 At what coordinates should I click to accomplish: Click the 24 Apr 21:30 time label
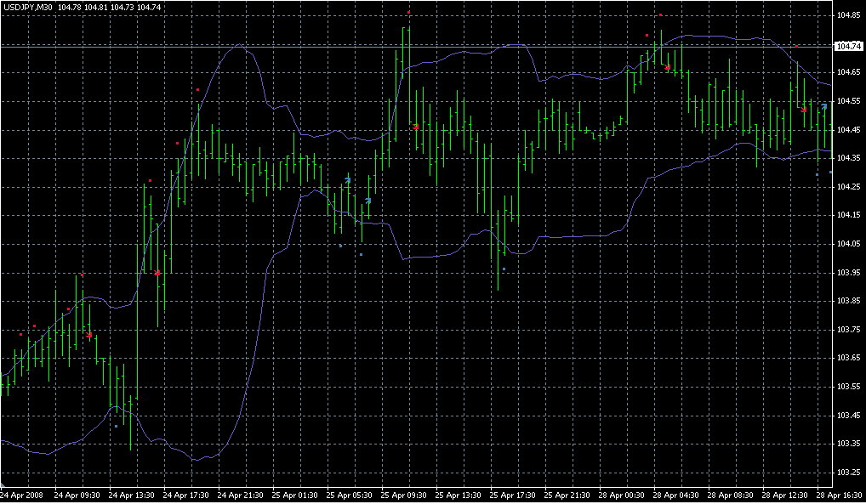pyautogui.click(x=242, y=495)
